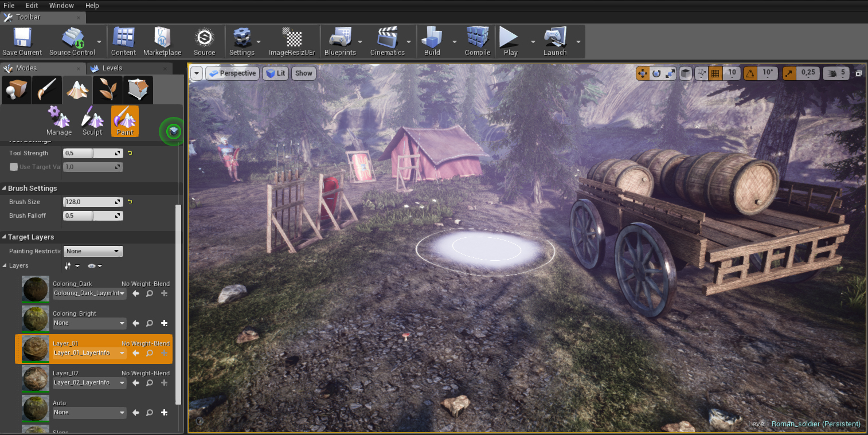868x435 pixels.
Task: Select the Landscape mode icon
Action: pyautogui.click(x=77, y=89)
